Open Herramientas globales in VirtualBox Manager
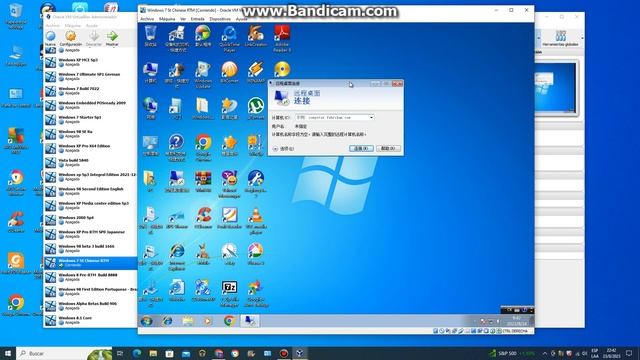Image resolution: width=640 pixels, height=360 pixels. click(x=560, y=38)
